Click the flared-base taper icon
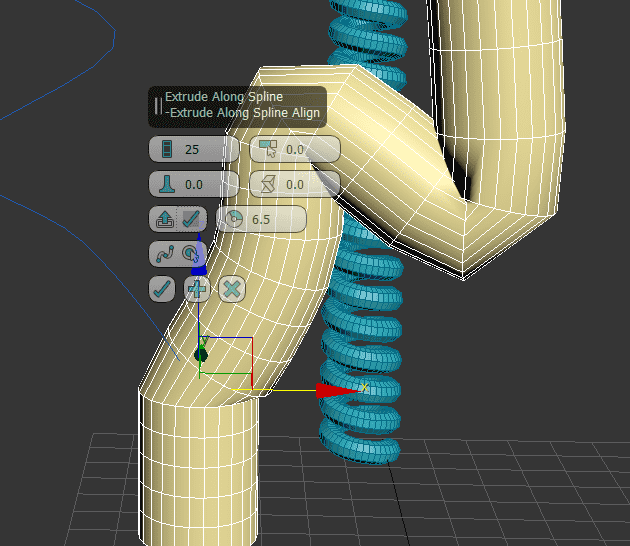Screen dimensions: 630x546 click(x=167, y=184)
